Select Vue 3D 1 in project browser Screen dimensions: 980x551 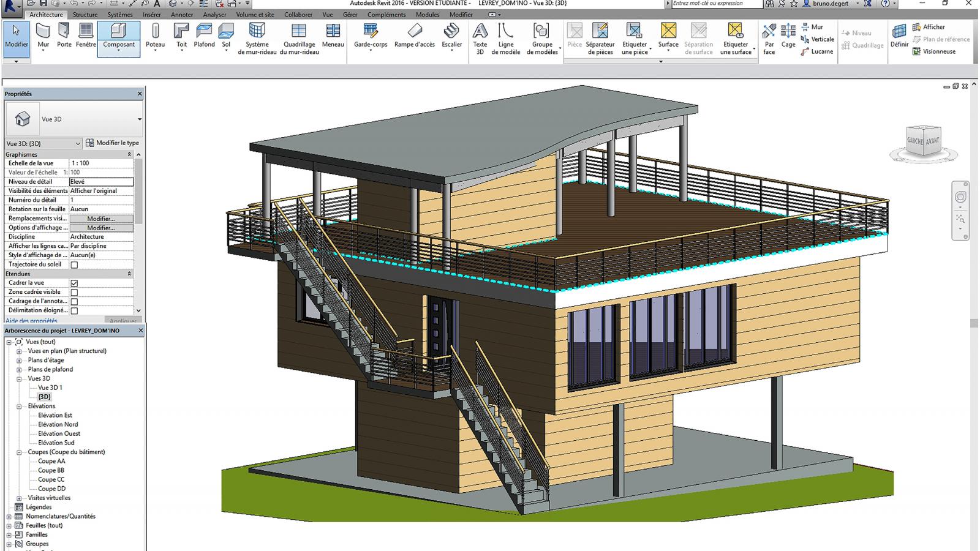[x=50, y=388]
